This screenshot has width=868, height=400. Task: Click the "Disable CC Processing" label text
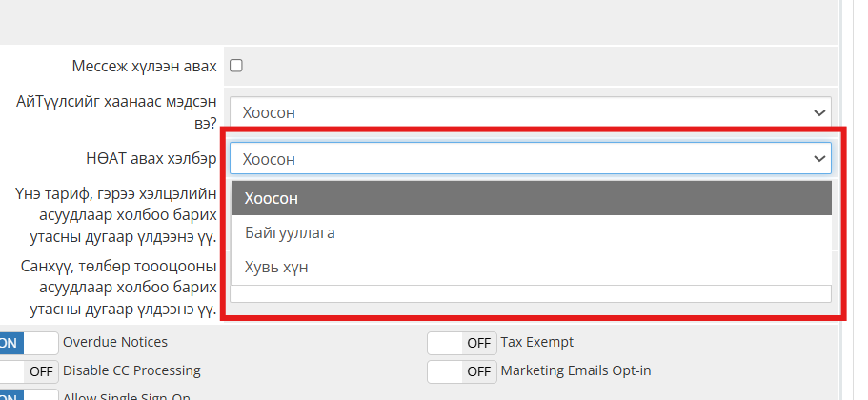(x=131, y=370)
